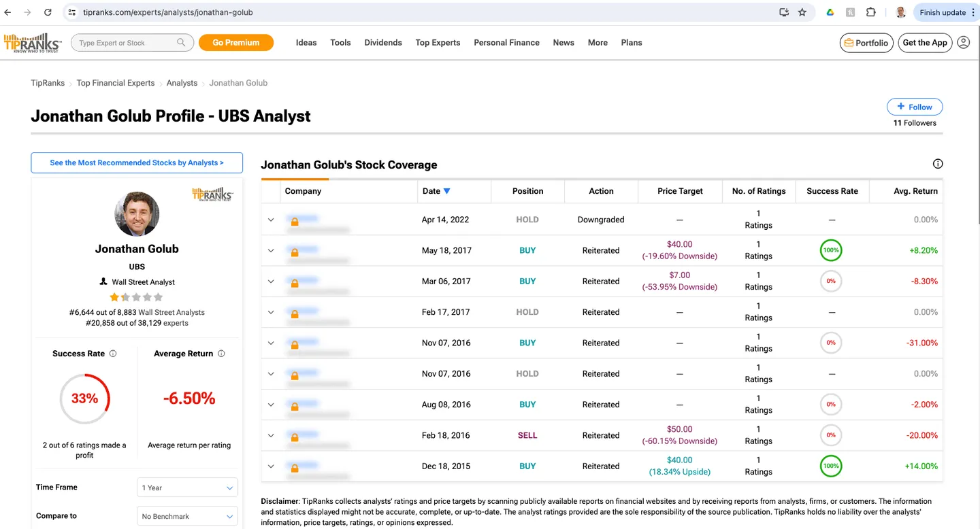Open Time Frame 1 Year dropdown

click(187, 488)
